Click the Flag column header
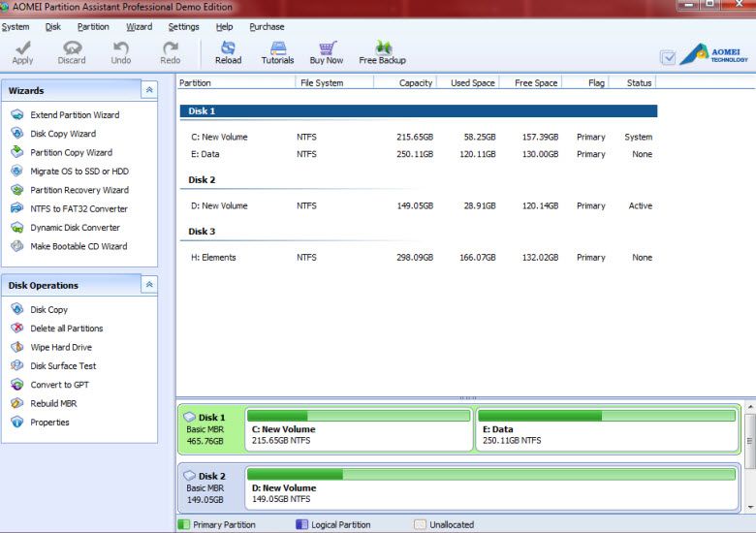Screen dimensions: 756x533 point(585,83)
